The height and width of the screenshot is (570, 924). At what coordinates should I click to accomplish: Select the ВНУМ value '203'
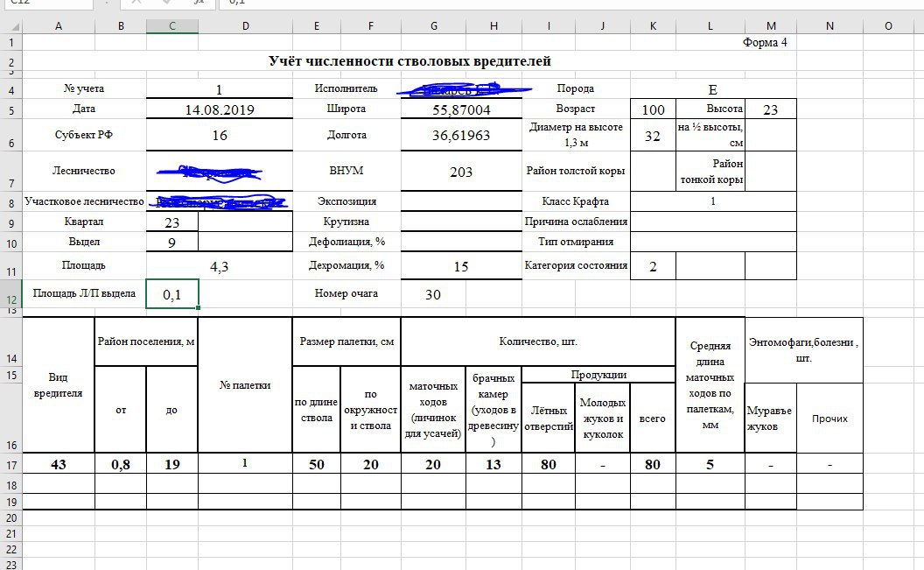pyautogui.click(x=461, y=172)
